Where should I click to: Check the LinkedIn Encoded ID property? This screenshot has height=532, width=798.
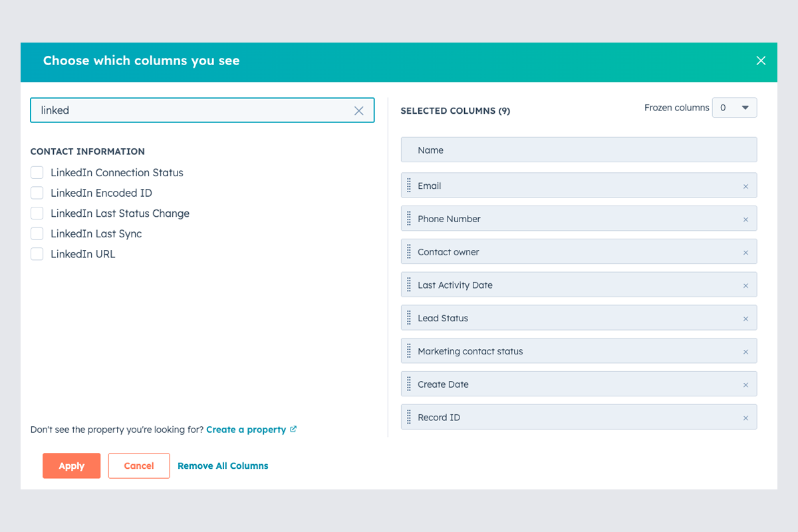[37, 193]
